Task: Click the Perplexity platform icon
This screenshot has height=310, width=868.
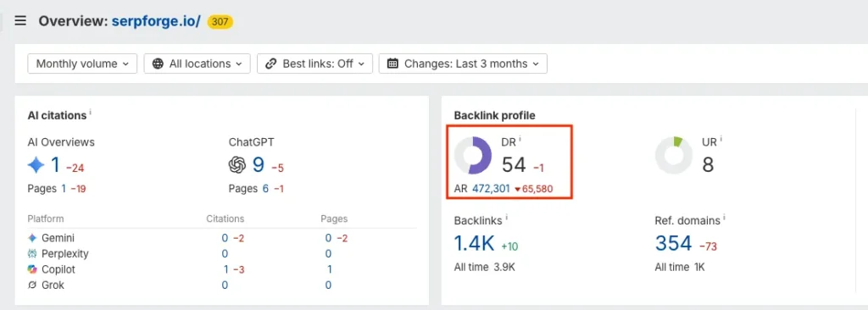Action: point(32,254)
